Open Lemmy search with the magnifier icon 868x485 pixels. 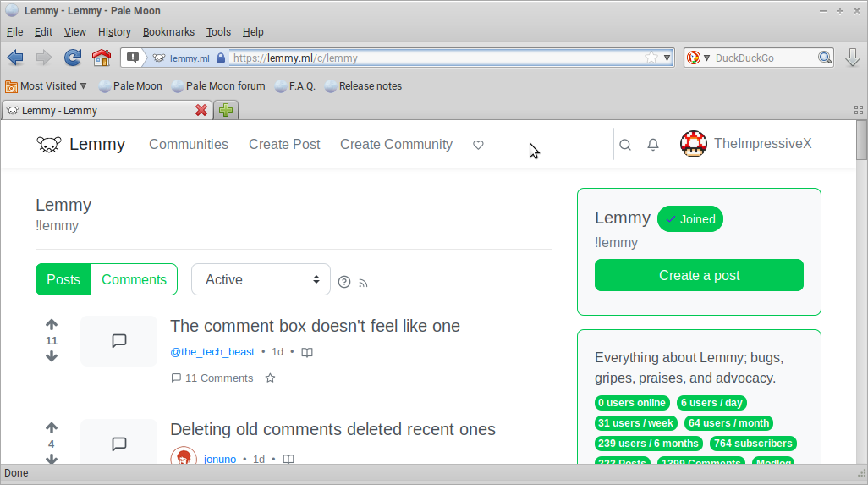click(x=625, y=145)
